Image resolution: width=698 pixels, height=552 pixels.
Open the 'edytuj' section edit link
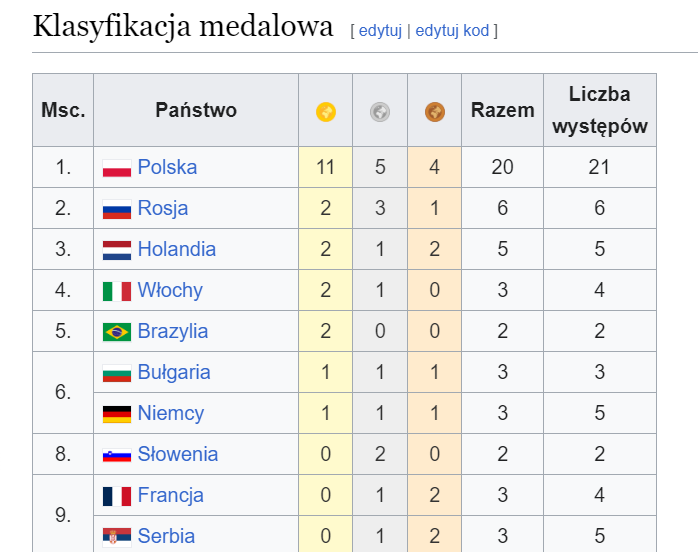click(x=379, y=30)
